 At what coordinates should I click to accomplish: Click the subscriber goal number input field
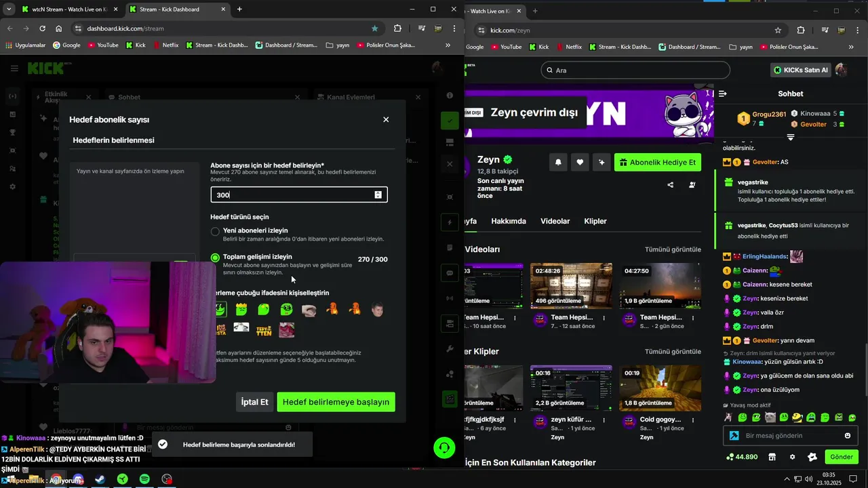pos(299,195)
